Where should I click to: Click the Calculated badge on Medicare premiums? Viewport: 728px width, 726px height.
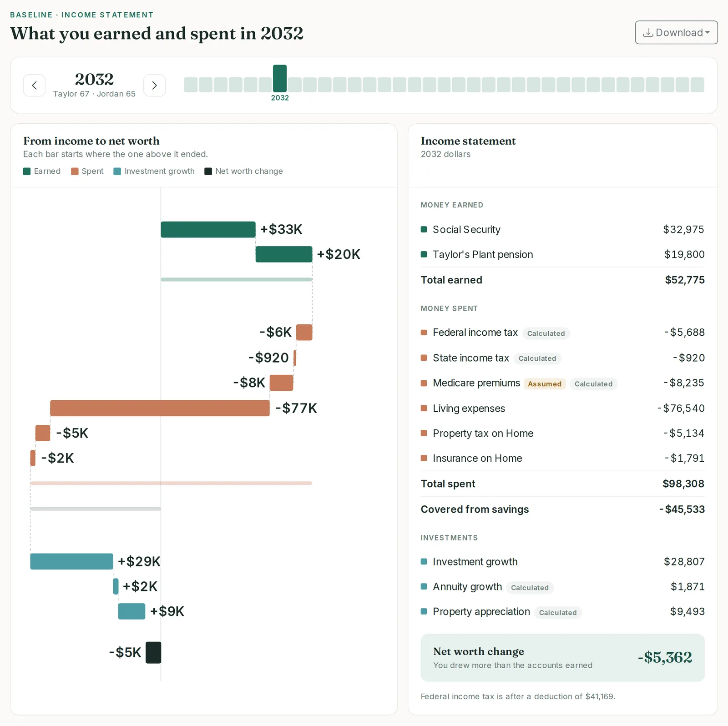point(593,384)
